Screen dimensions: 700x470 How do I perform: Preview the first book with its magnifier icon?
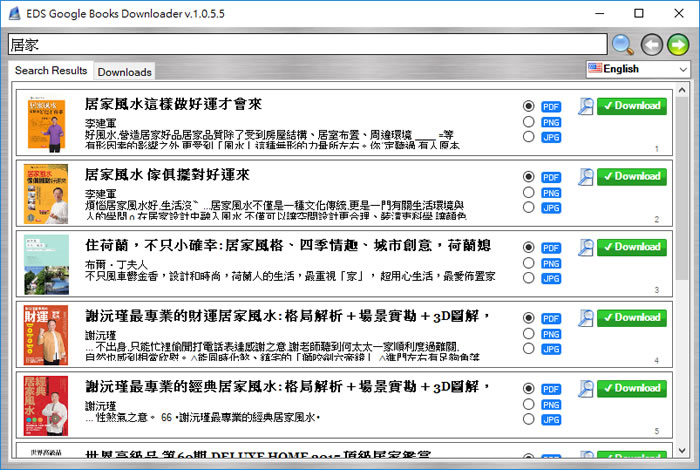click(586, 106)
